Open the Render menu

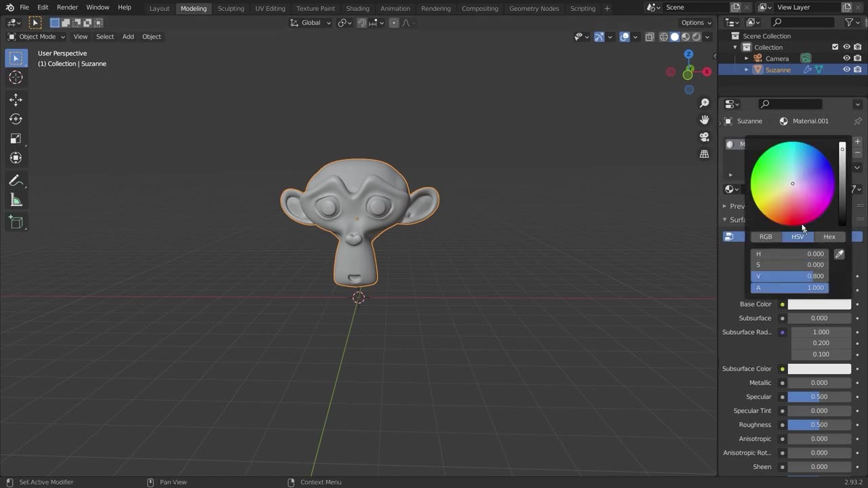67,7
